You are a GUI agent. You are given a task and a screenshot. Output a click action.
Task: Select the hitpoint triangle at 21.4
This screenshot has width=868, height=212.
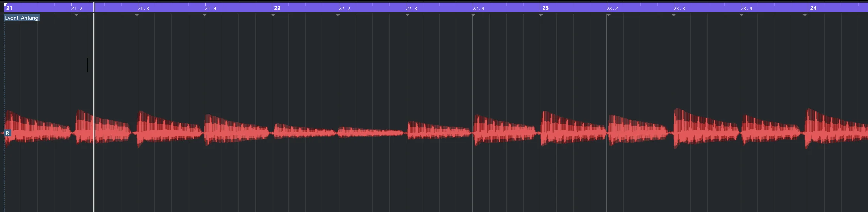[204, 15]
